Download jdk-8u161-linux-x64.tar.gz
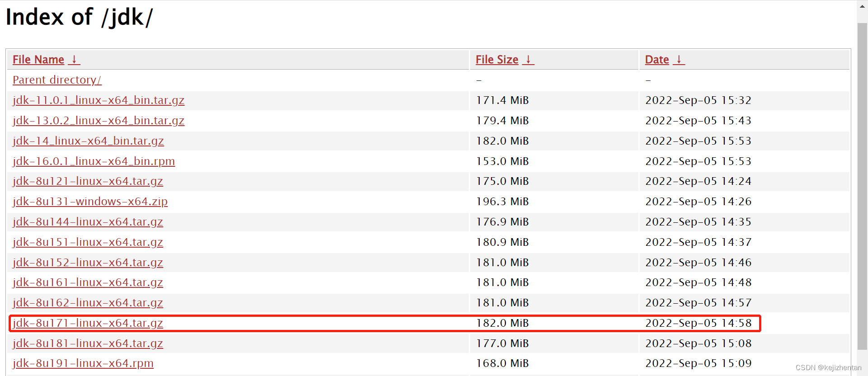This screenshot has height=376, width=868. pyautogui.click(x=88, y=282)
